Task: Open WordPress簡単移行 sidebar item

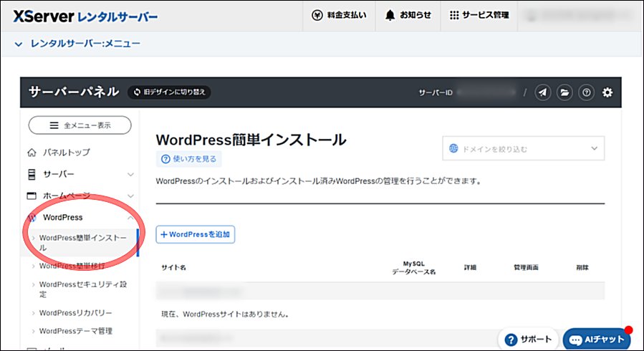Action: pos(72,266)
